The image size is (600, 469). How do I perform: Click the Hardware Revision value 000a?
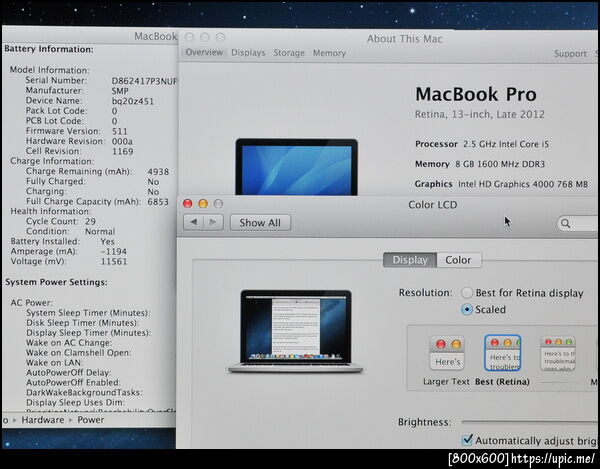122,142
